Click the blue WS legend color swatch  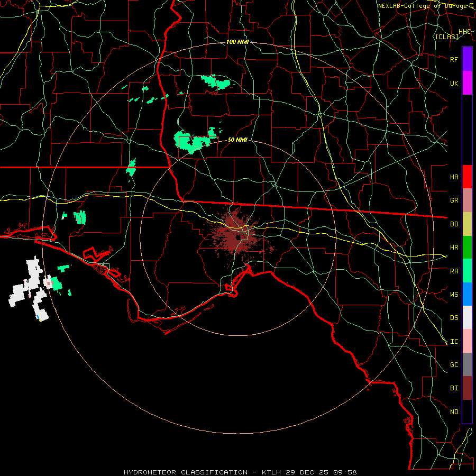pyautogui.click(x=467, y=294)
